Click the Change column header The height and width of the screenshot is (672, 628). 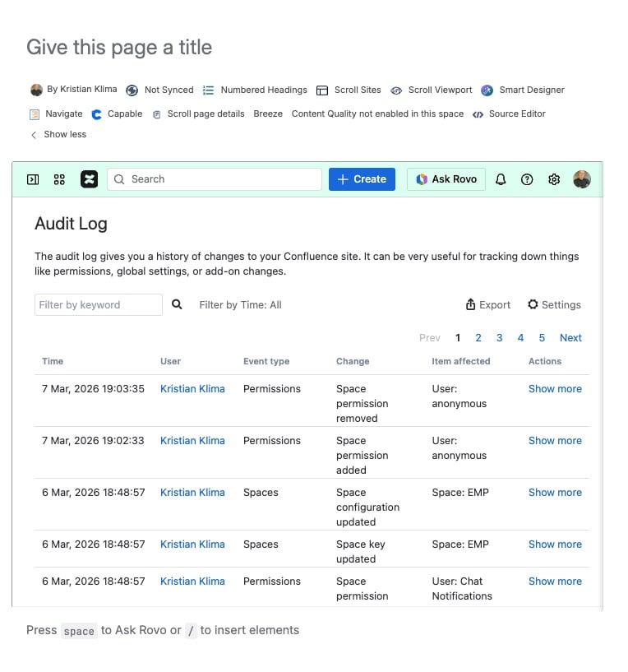(x=353, y=361)
